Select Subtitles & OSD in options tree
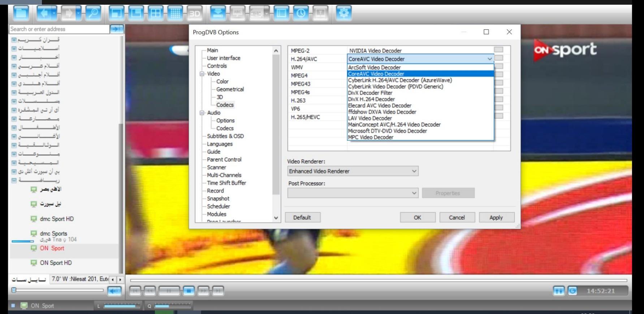The image size is (644, 314). coord(225,136)
